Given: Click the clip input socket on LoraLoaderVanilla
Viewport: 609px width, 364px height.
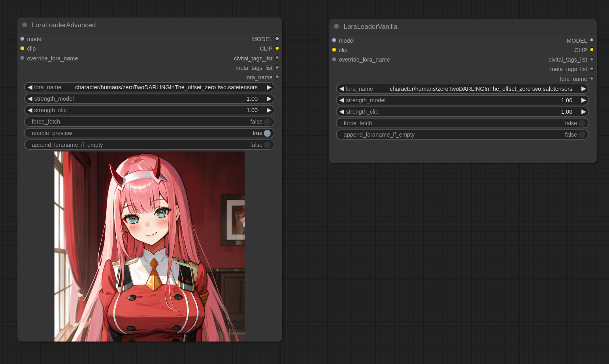Looking at the screenshot, I should click(x=334, y=50).
